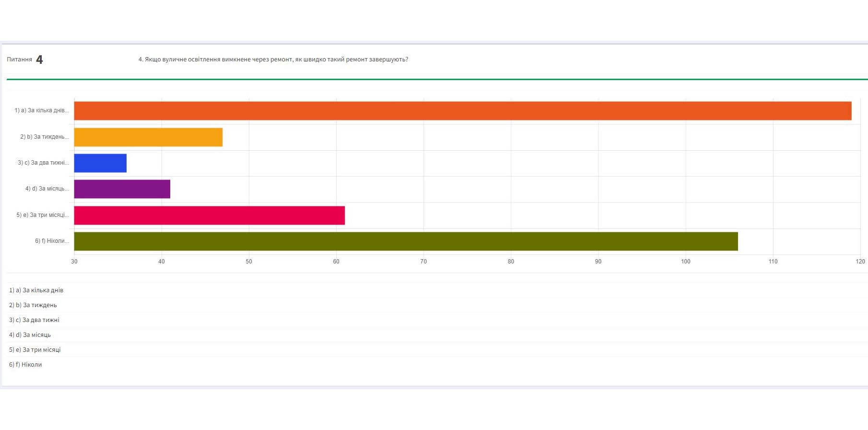Click the bold question number 4
This screenshot has width=868, height=430.
pyautogui.click(x=39, y=60)
